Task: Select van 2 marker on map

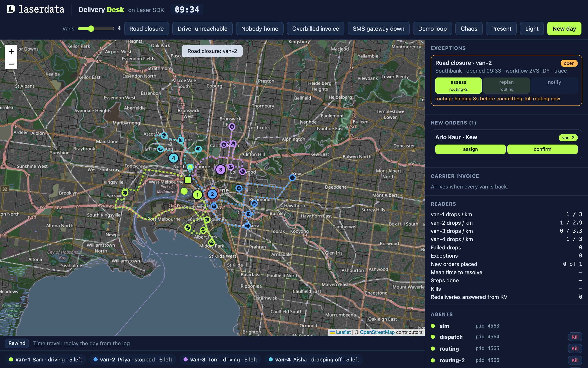Action: [212, 194]
